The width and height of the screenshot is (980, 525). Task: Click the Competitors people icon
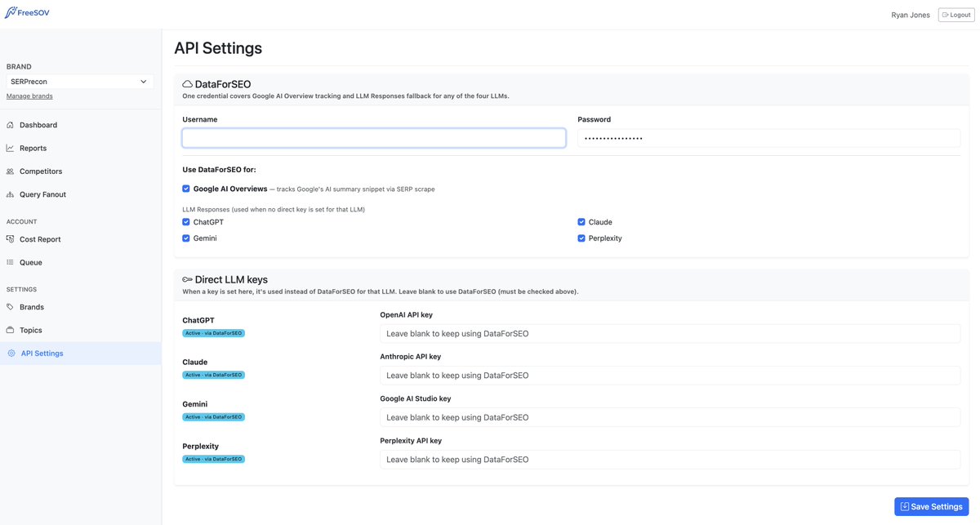pos(11,171)
